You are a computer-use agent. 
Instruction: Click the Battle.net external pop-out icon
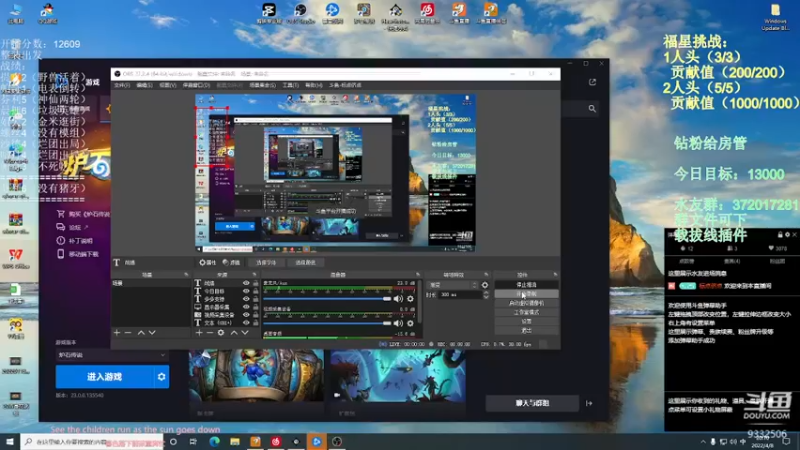(x=592, y=82)
